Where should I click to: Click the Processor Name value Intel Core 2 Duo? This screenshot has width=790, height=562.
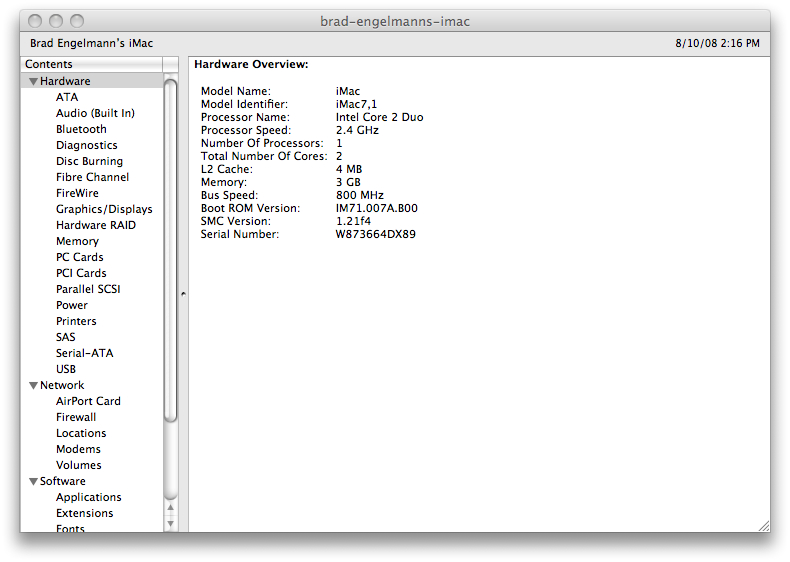[379, 117]
